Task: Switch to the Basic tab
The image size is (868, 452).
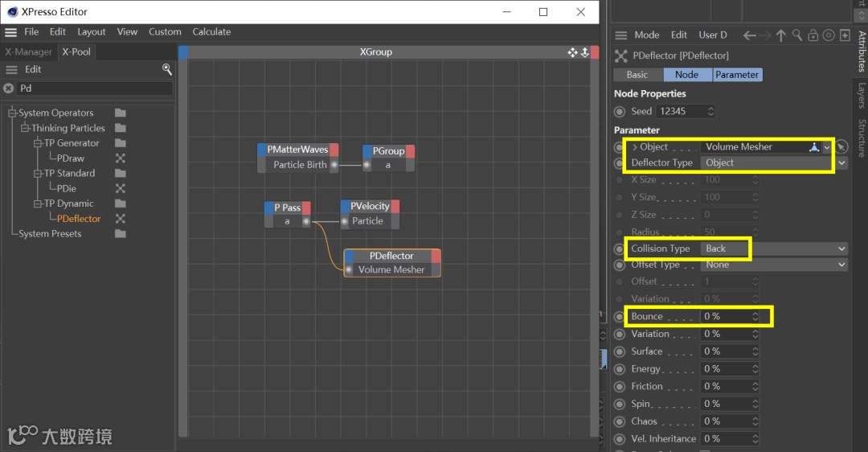Action: click(x=637, y=75)
